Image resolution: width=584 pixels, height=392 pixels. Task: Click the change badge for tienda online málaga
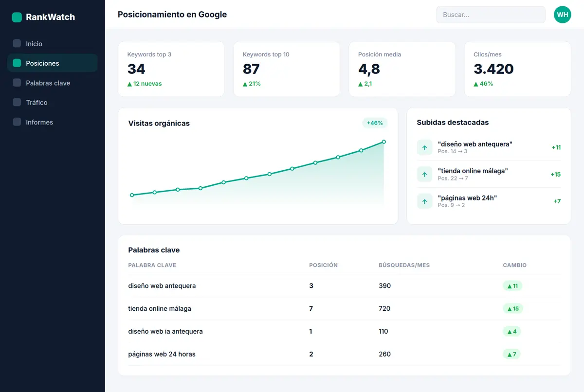[513, 308]
